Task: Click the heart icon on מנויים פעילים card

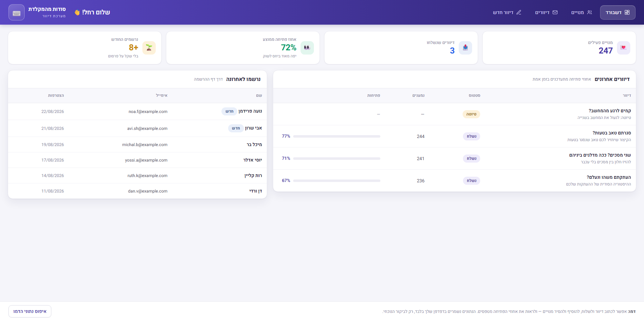Action: (624, 48)
